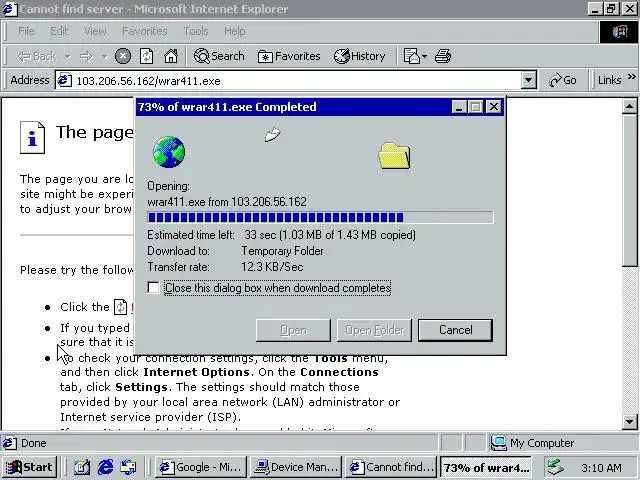
Task: Open the Edit menu
Action: pyautogui.click(x=59, y=31)
